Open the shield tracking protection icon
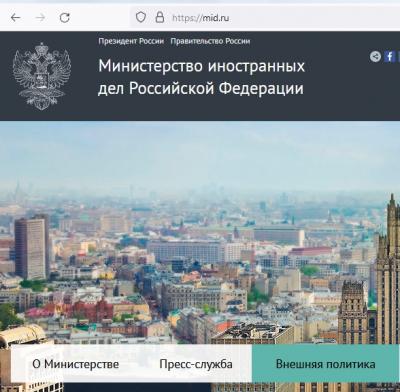400x392 pixels. coord(141,17)
